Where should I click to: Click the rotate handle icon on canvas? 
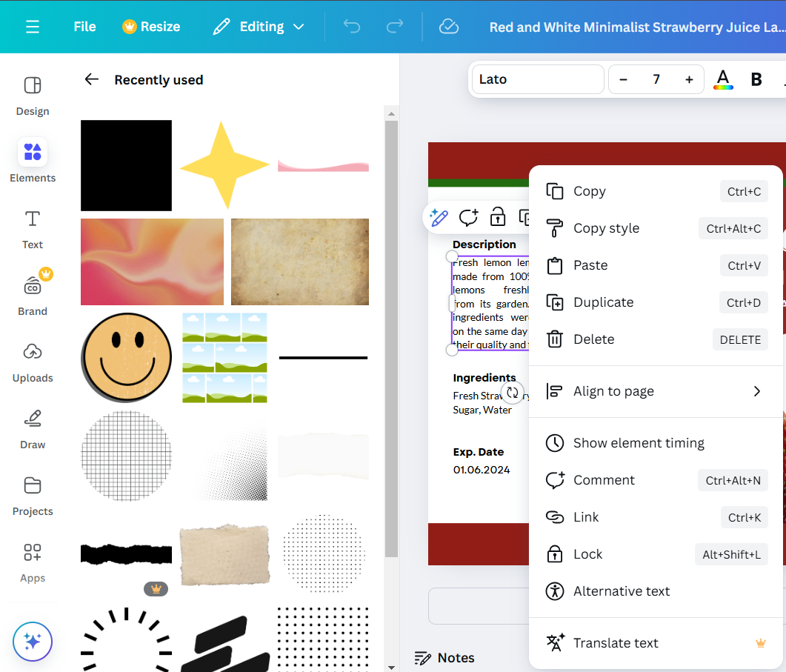513,392
